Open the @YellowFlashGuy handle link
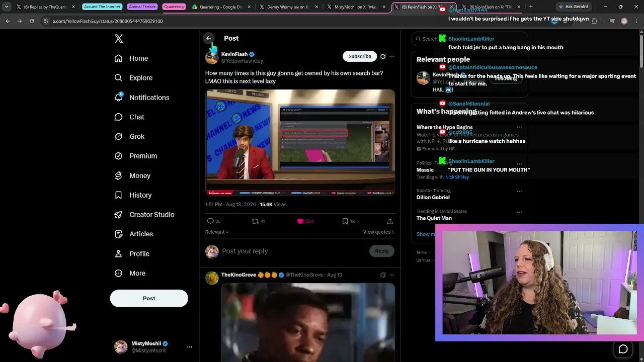This screenshot has width=644, height=362. coord(242,61)
